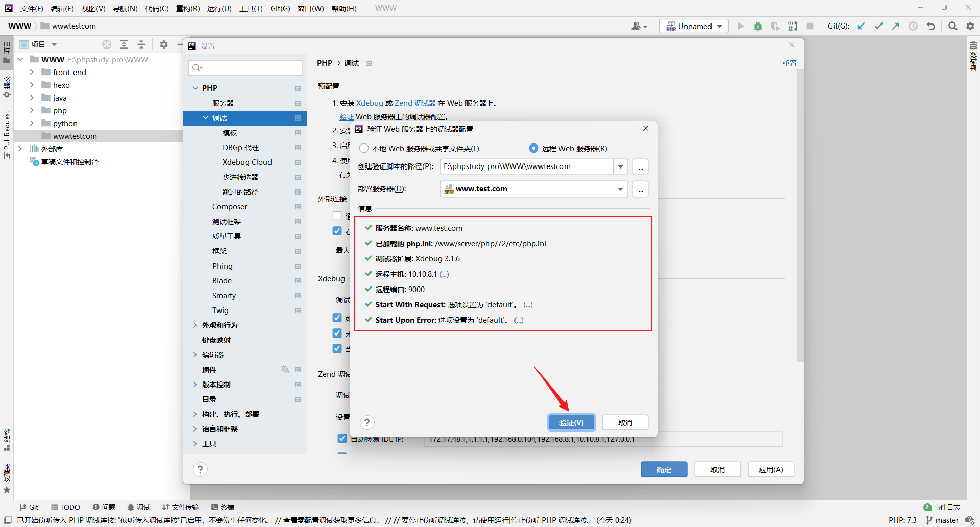Toggle the checked checkbox under 外部连接
Image resolution: width=980 pixels, height=527 pixels.
point(337,231)
